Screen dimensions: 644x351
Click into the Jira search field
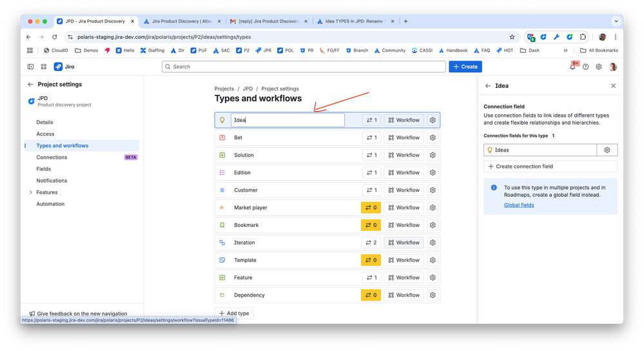pyautogui.click(x=304, y=66)
